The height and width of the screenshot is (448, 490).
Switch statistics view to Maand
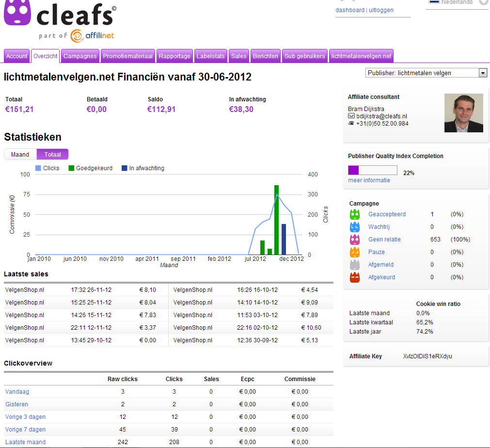20,155
